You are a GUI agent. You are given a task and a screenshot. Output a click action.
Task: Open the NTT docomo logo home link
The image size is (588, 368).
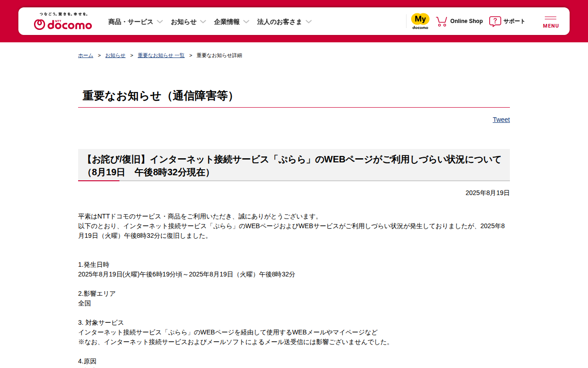pyautogui.click(x=63, y=21)
